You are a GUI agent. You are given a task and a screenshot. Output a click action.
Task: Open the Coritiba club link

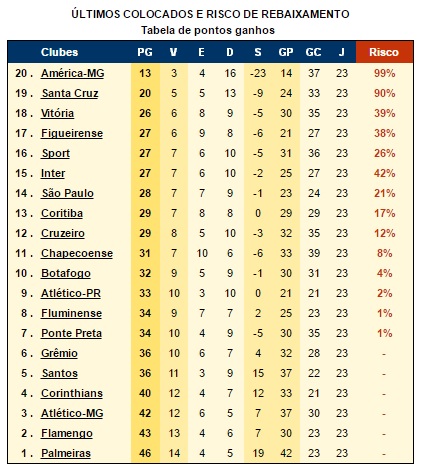[x=62, y=213]
